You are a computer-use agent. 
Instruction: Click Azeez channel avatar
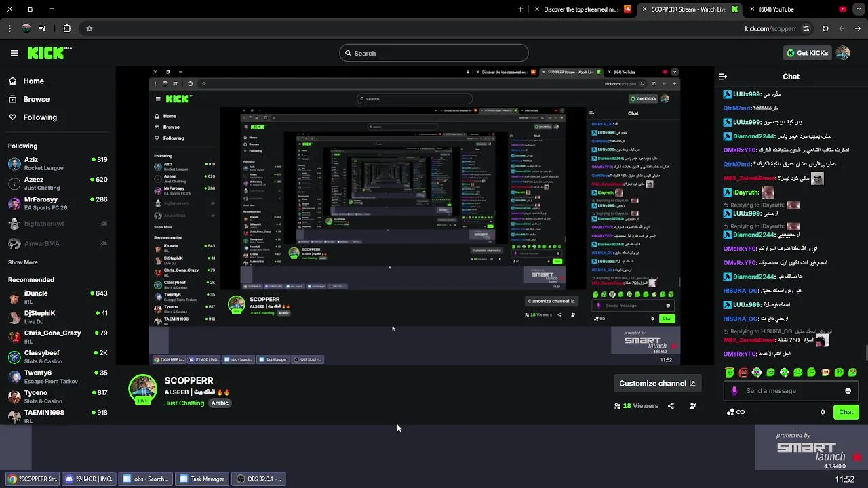click(x=14, y=184)
